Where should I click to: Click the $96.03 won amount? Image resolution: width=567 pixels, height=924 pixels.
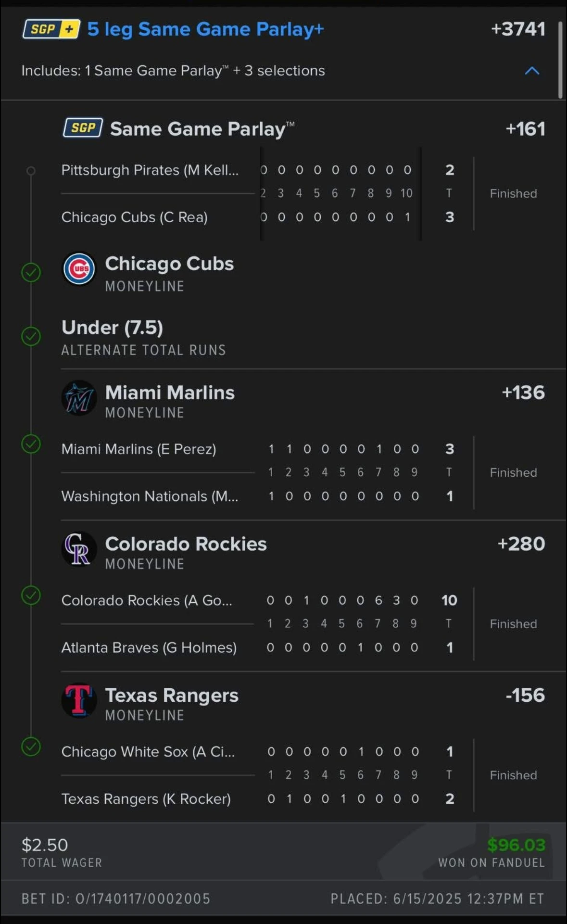point(516,845)
